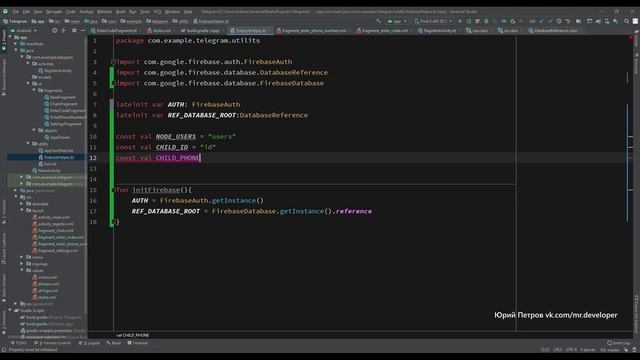Viewport: 640px width, 360px height.
Task: Expand the menu folder in res
Action: pos(22,257)
